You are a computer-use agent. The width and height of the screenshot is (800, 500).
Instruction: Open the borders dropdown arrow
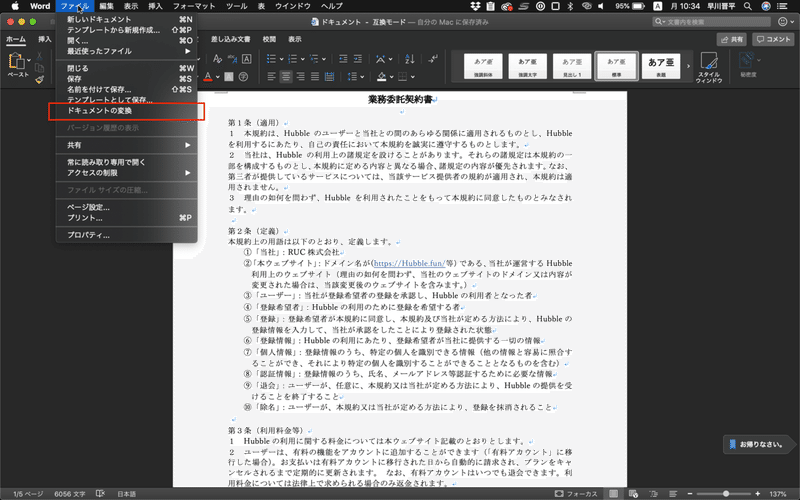pos(412,77)
